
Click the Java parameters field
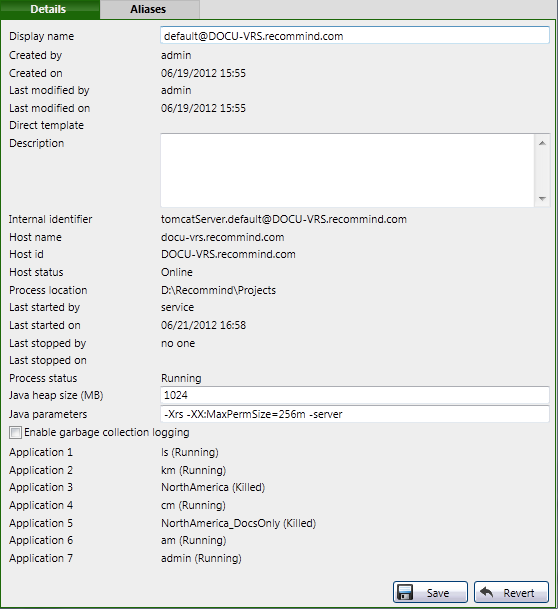pyautogui.click(x=355, y=414)
